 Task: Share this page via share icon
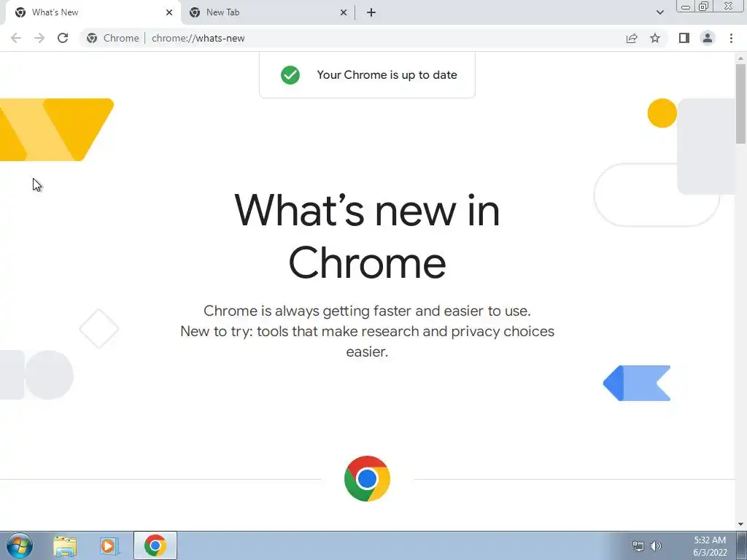(x=632, y=38)
